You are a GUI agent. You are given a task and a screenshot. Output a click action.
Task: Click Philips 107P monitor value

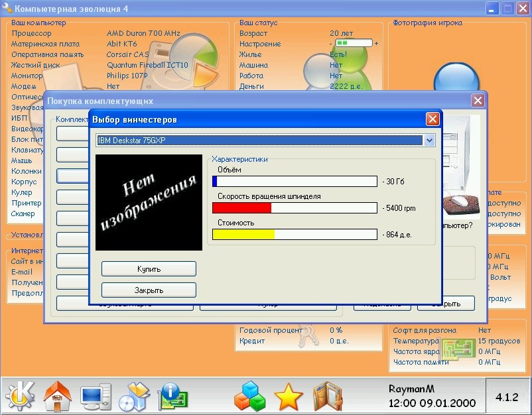(x=127, y=76)
